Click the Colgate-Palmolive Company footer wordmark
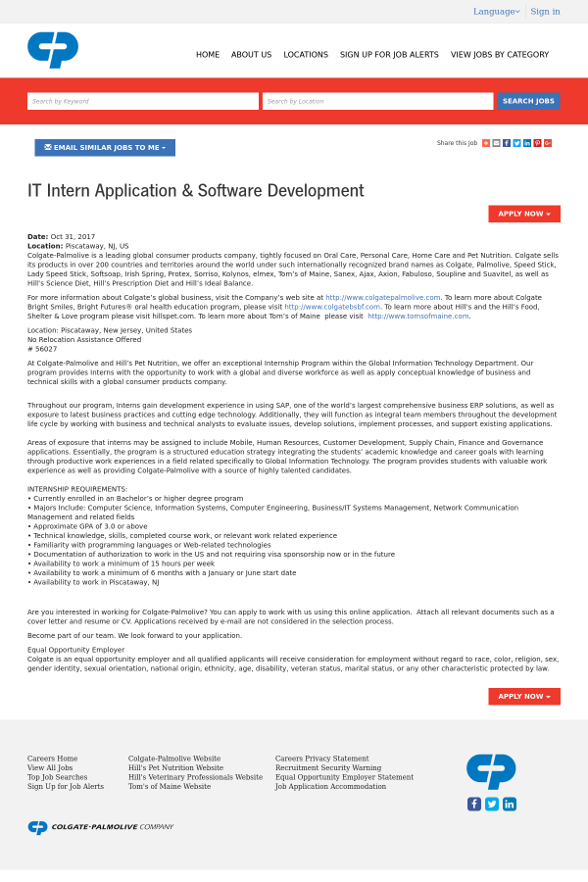This screenshot has width=588, height=882. click(101, 827)
